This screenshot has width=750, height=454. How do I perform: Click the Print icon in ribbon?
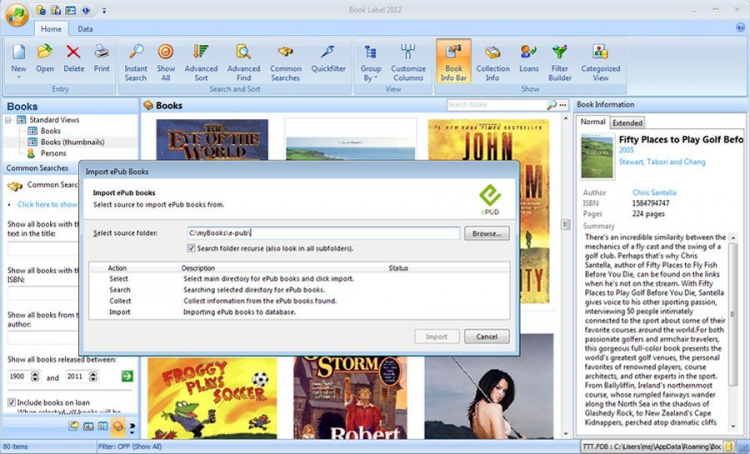coord(101,52)
